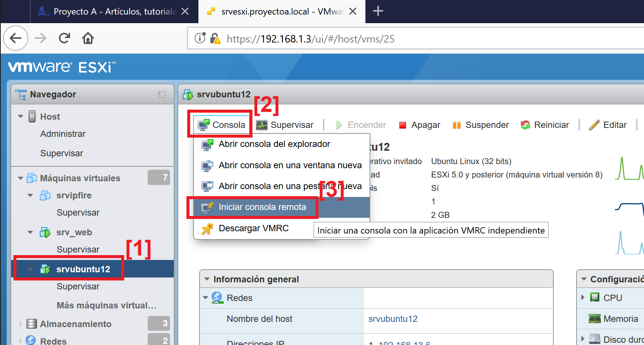
Task: Collapse the srvubuntu12 tree node
Action: (30, 269)
